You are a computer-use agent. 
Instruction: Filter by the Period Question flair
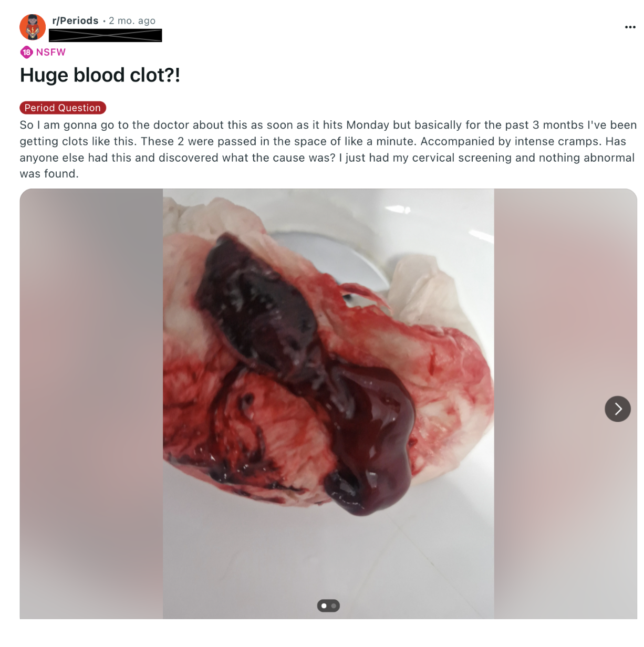[63, 108]
